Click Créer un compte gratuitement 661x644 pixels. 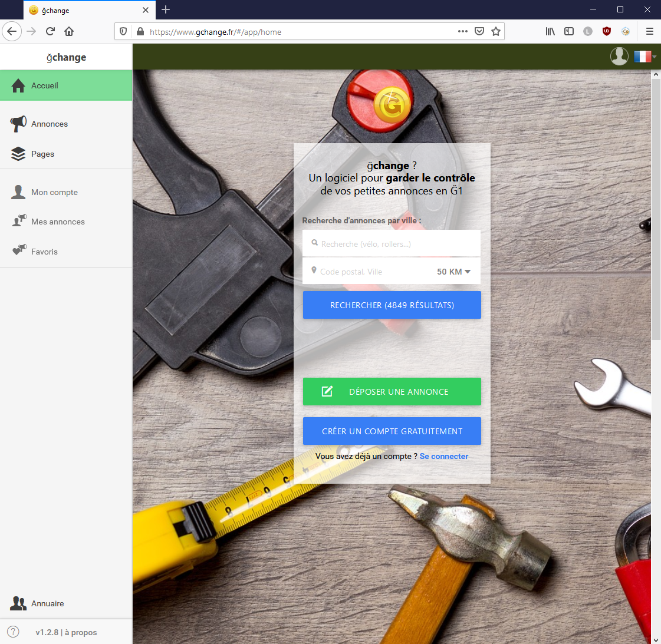click(392, 431)
